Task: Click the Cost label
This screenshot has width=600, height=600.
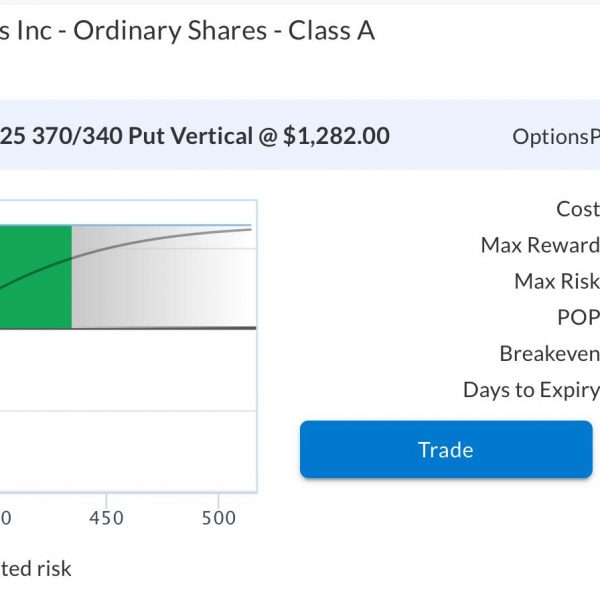Action: click(578, 209)
